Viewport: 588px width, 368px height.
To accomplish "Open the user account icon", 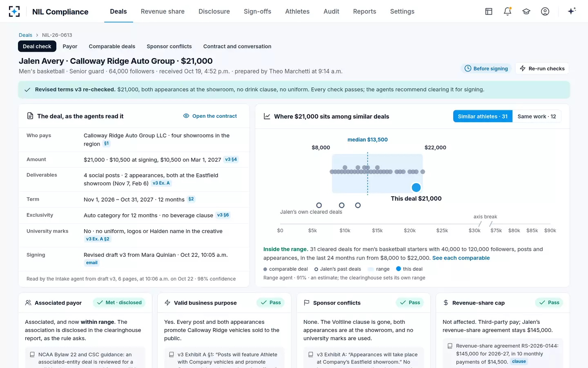I will point(545,11).
